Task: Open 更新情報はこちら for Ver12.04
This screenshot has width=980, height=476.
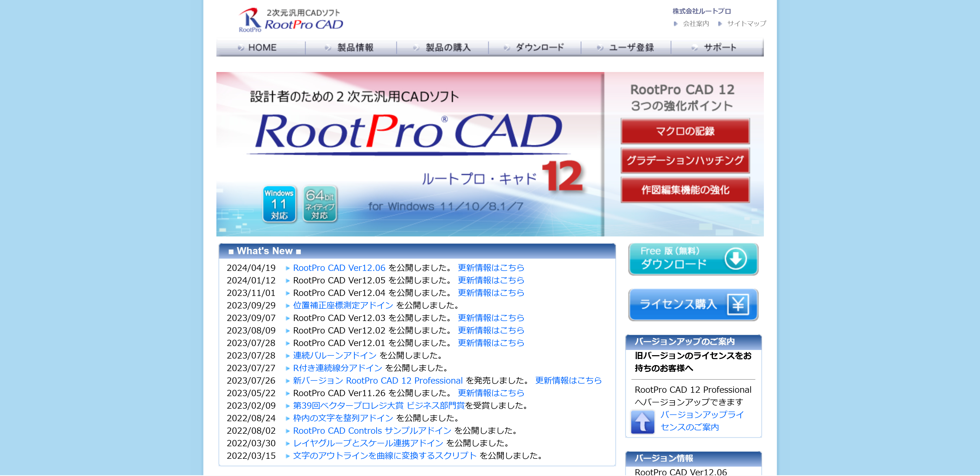Action: point(491,293)
